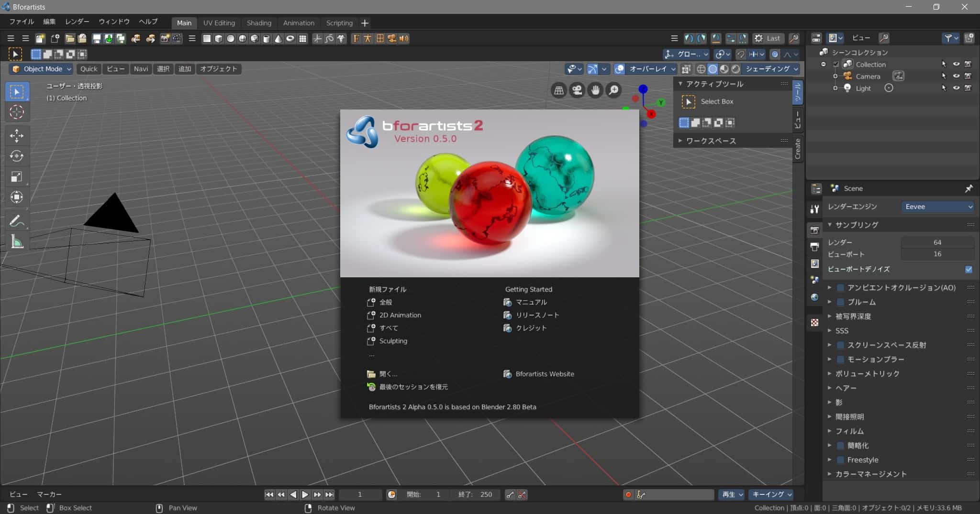Click the search icon in top toolbar
This screenshot has height=514, width=980.
coord(793,38)
